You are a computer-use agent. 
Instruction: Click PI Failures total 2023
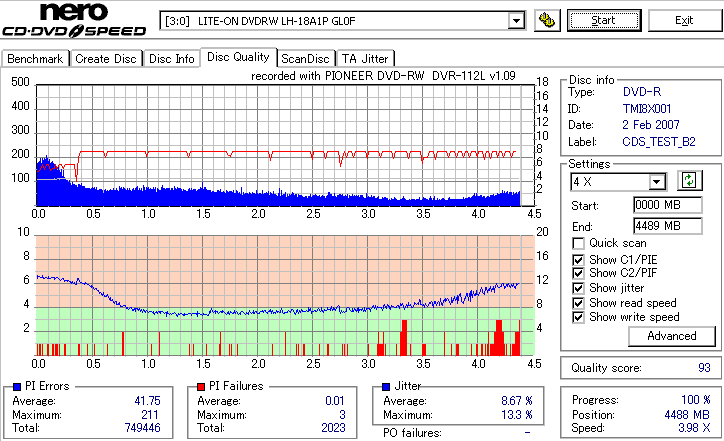(x=333, y=428)
